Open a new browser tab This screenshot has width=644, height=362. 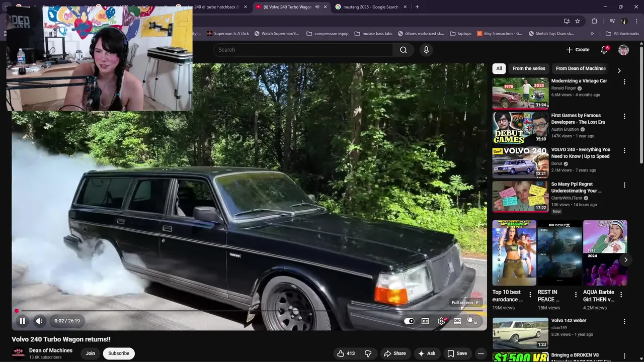(x=417, y=7)
